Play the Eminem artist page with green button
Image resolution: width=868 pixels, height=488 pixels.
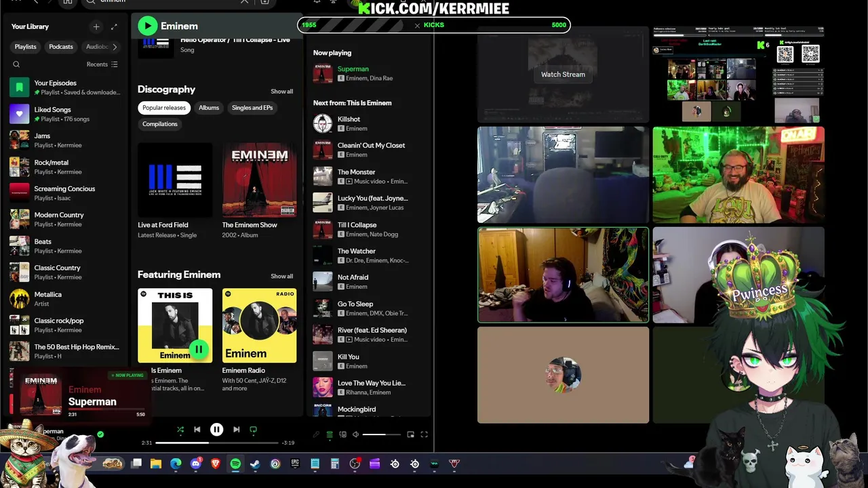(x=147, y=26)
